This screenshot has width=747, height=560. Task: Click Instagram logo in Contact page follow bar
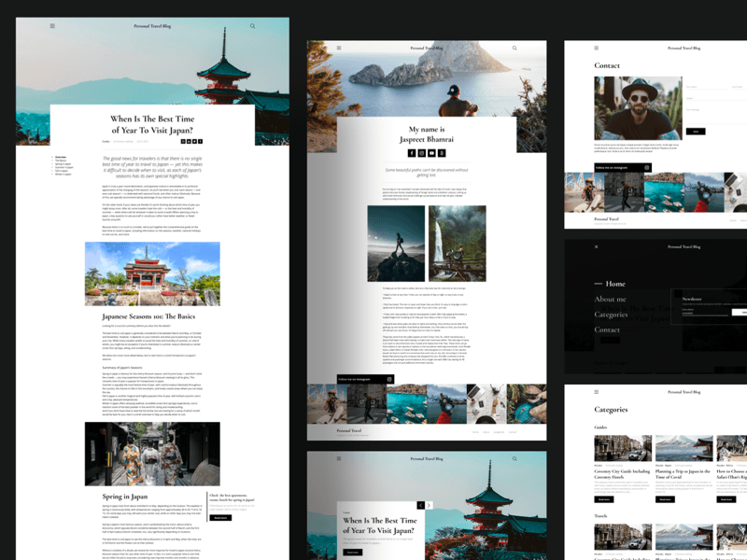coord(647,168)
